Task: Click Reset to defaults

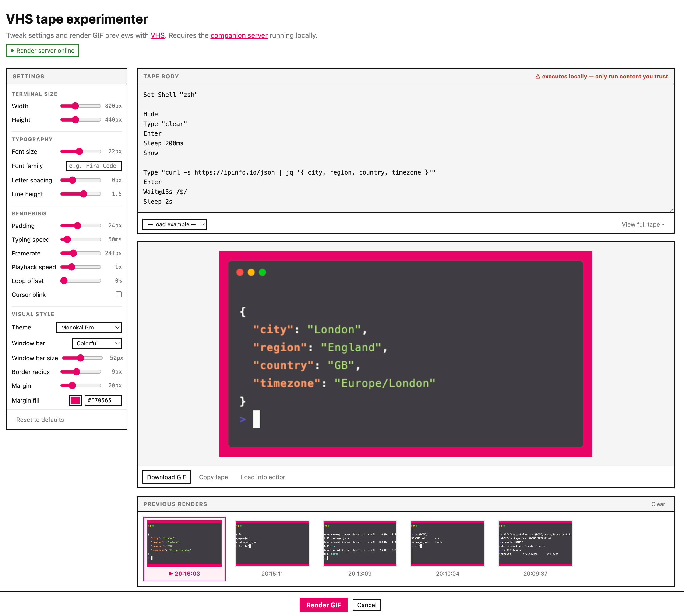Action: pyautogui.click(x=40, y=420)
